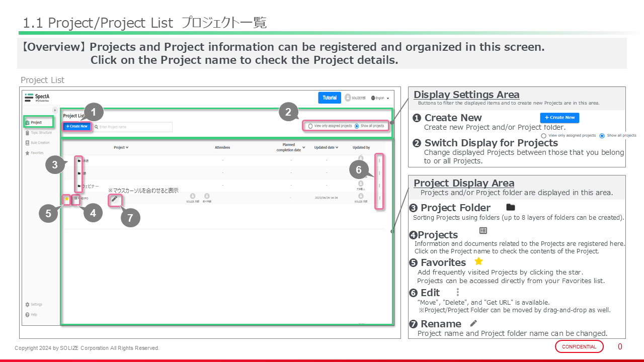
Task: Open Settings at the bottom of sidebar
Action: pos(36,305)
